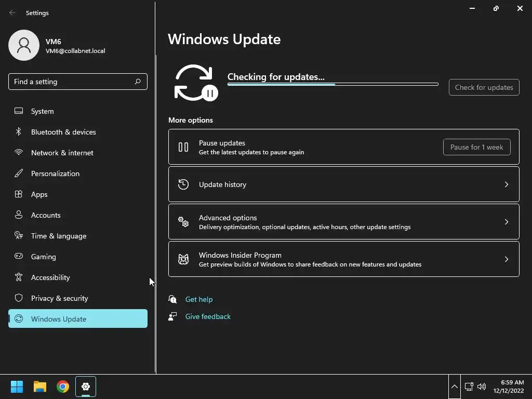532x399 pixels.
Task: Click the Gaming controller icon
Action: (19, 256)
